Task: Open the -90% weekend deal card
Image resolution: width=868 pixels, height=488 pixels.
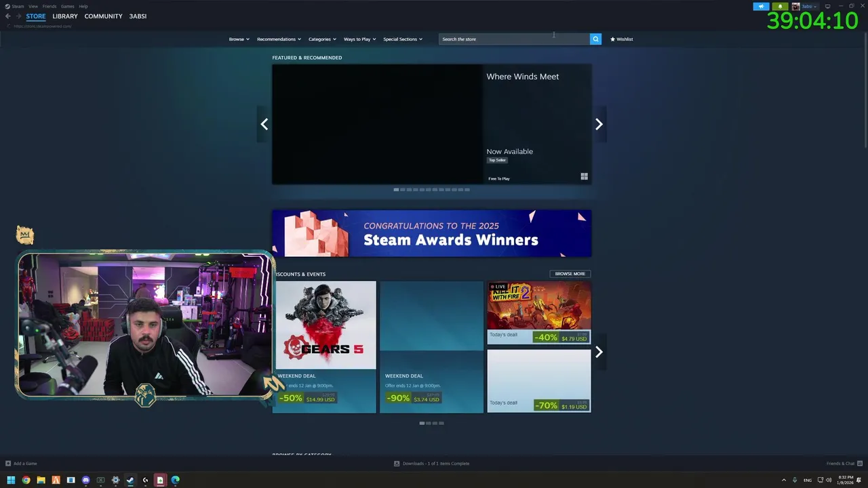Action: coord(431,347)
